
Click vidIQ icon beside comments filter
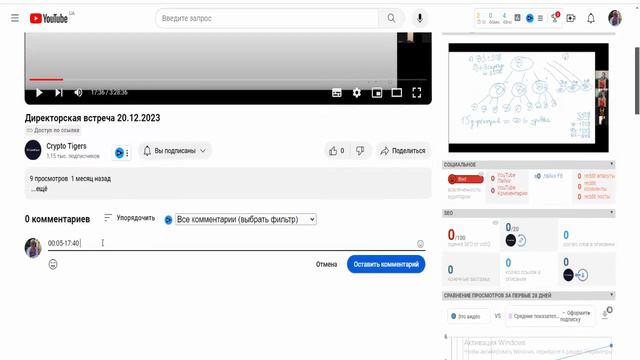point(168,220)
